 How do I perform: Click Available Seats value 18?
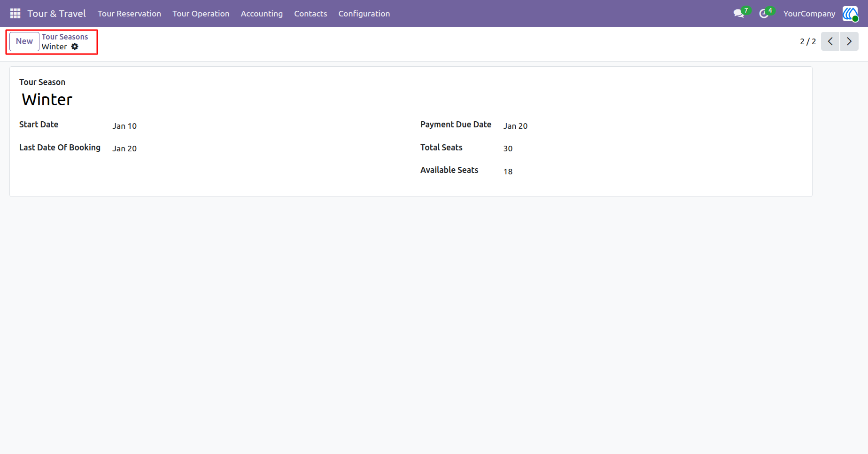[x=508, y=172]
